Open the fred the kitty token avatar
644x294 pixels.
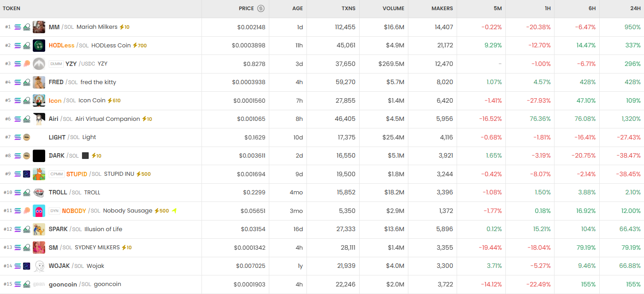39,82
